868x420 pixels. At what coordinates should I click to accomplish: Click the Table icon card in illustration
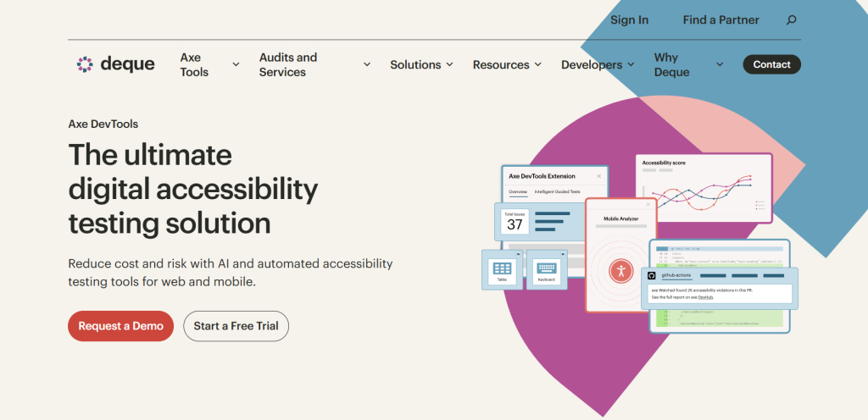(x=502, y=269)
